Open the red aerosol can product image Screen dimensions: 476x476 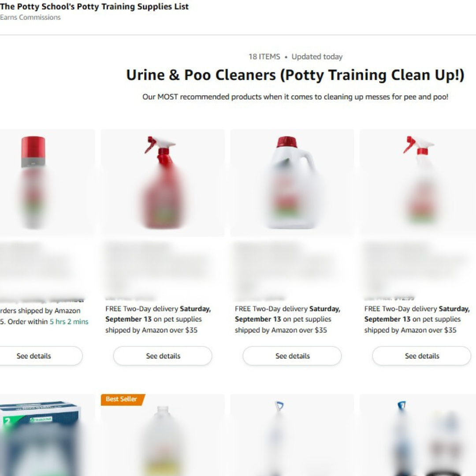click(x=47, y=183)
